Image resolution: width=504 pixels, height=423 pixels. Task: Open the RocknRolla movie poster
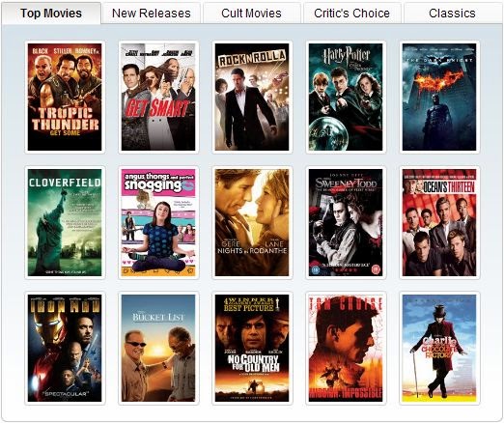[252, 97]
